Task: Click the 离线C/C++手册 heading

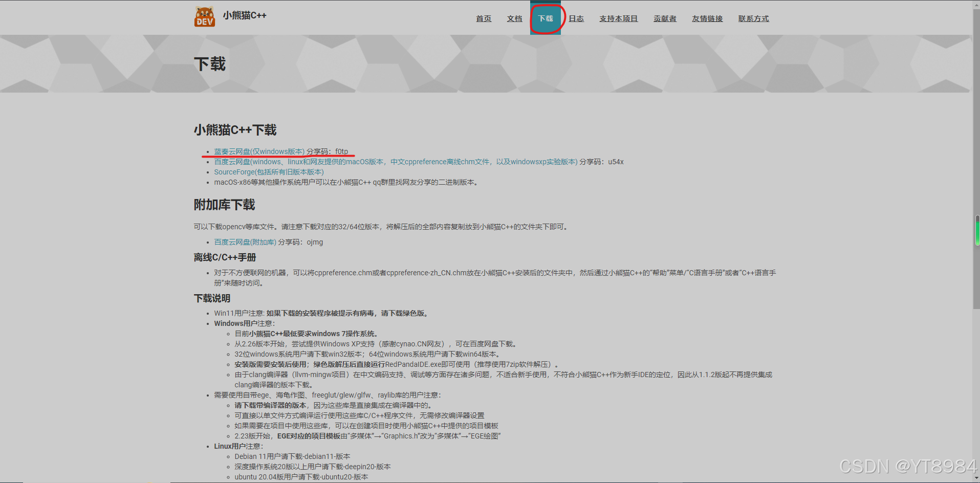Action: click(x=225, y=257)
